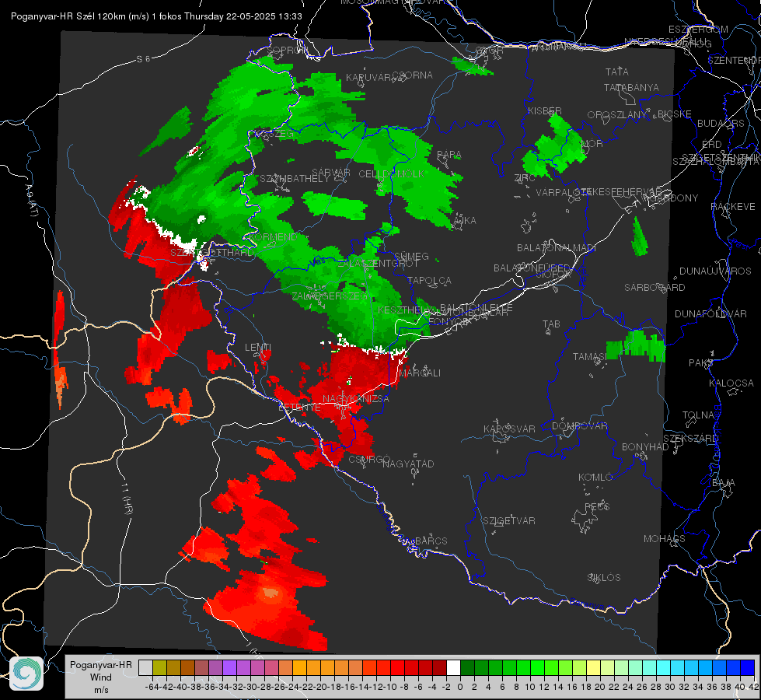
Task: Click the -10 value on the wind scale
Action: (x=389, y=687)
